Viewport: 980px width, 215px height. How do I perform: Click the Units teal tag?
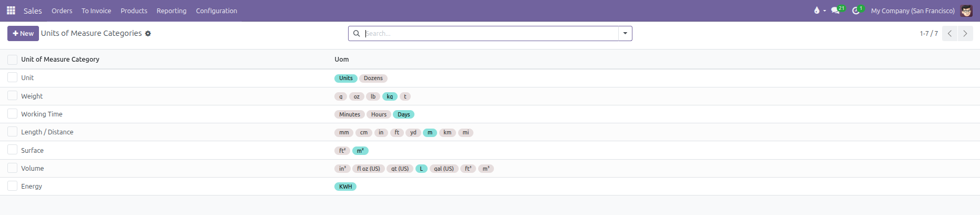click(346, 78)
